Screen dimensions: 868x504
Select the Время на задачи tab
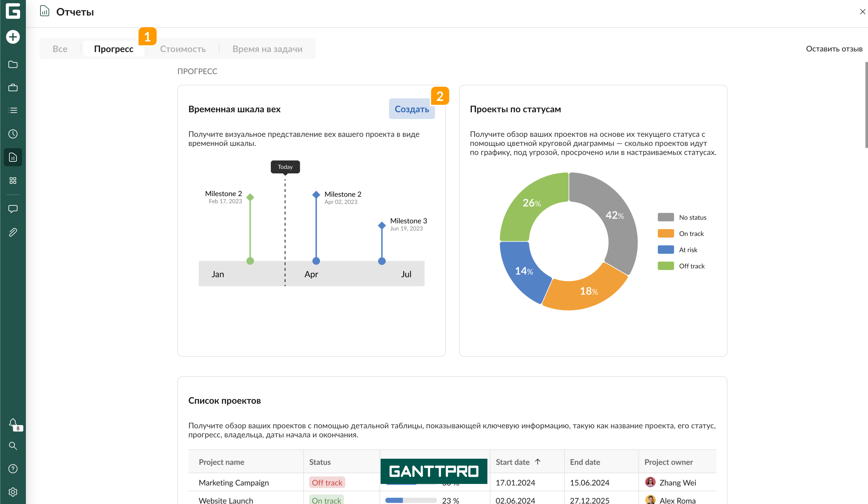(267, 49)
